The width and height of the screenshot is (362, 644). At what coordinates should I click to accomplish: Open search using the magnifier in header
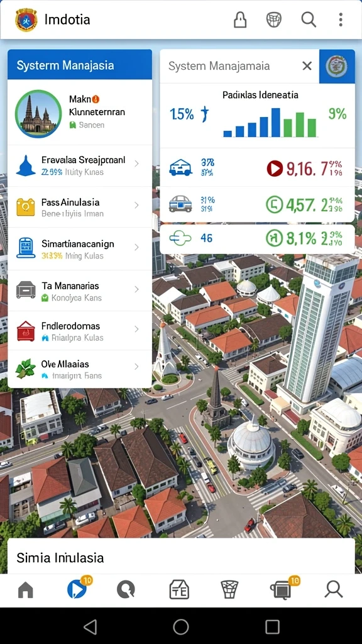click(x=308, y=19)
